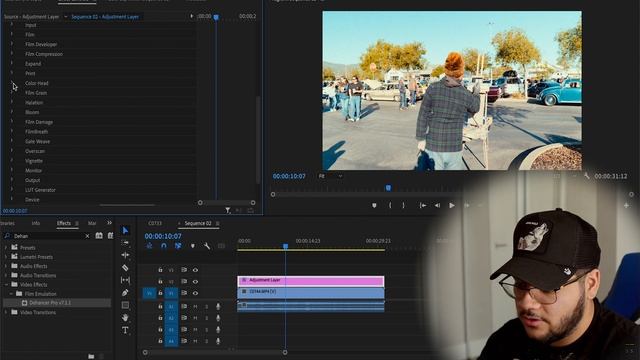Add a marker in the timeline
640x360 pixels.
coord(193,246)
